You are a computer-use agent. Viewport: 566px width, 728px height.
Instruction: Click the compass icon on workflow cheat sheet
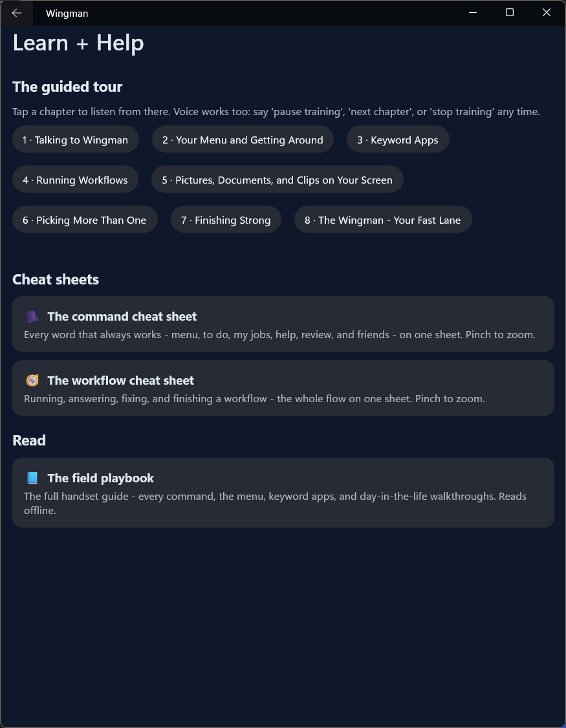point(32,381)
